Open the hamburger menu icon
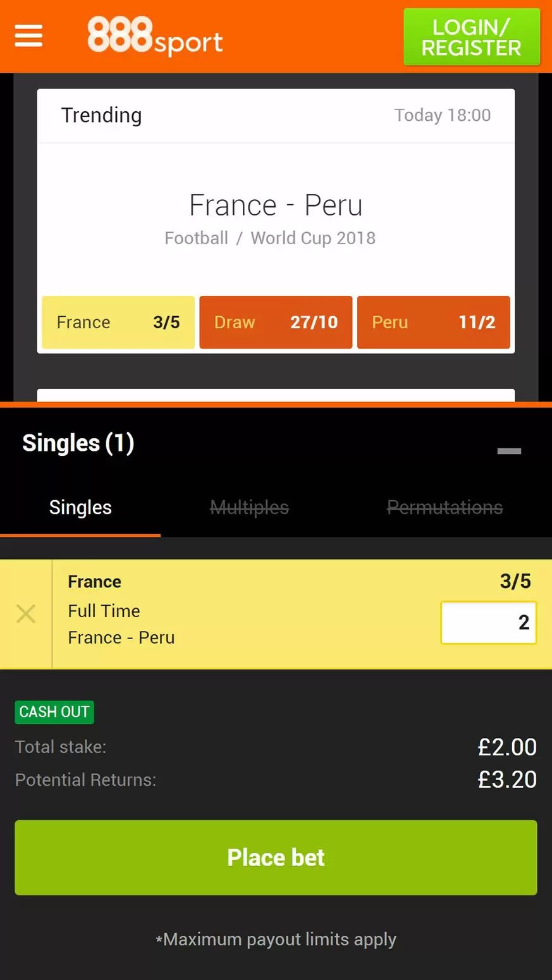552x980 pixels. point(28,36)
